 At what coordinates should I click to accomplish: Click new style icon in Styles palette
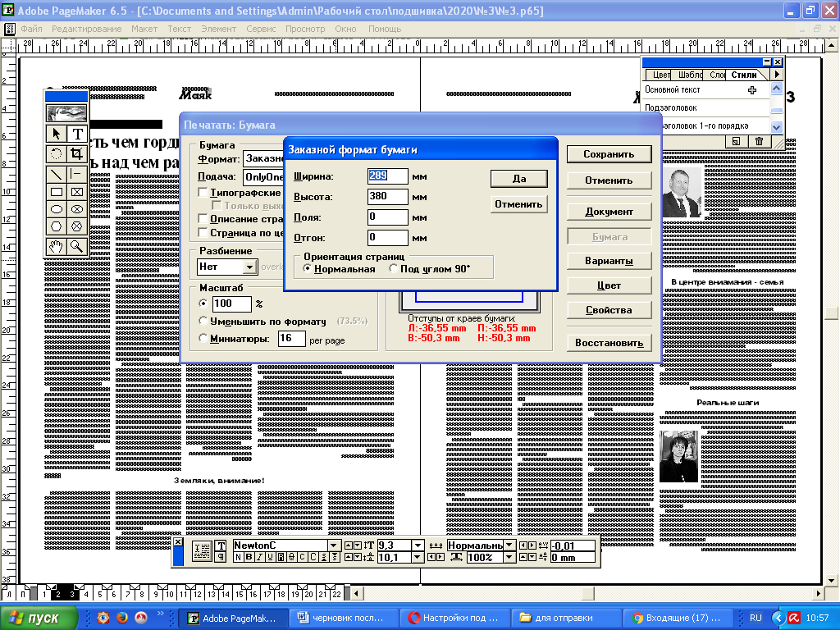click(x=736, y=141)
